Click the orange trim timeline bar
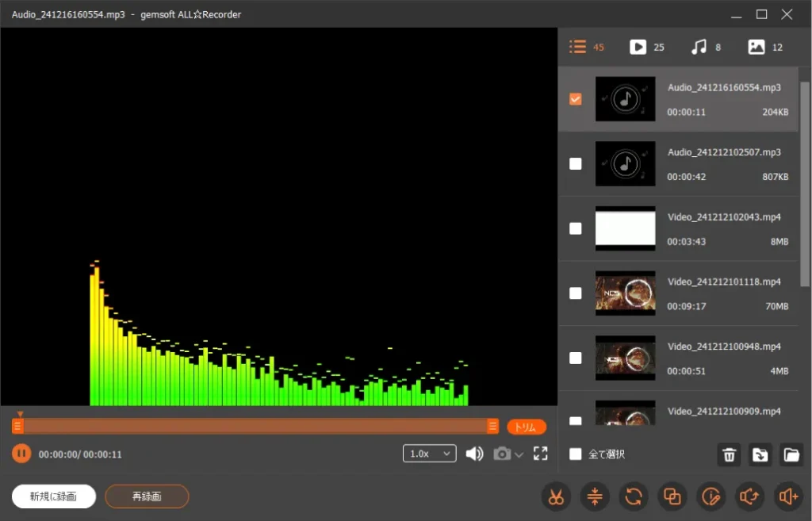This screenshot has height=521, width=812. click(x=254, y=427)
